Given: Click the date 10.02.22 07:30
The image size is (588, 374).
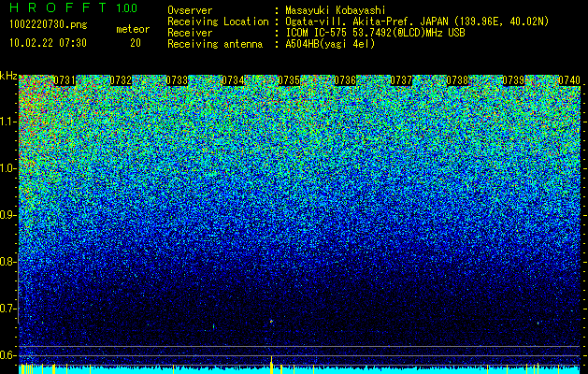Looking at the screenshot, I should pyautogui.click(x=49, y=43).
